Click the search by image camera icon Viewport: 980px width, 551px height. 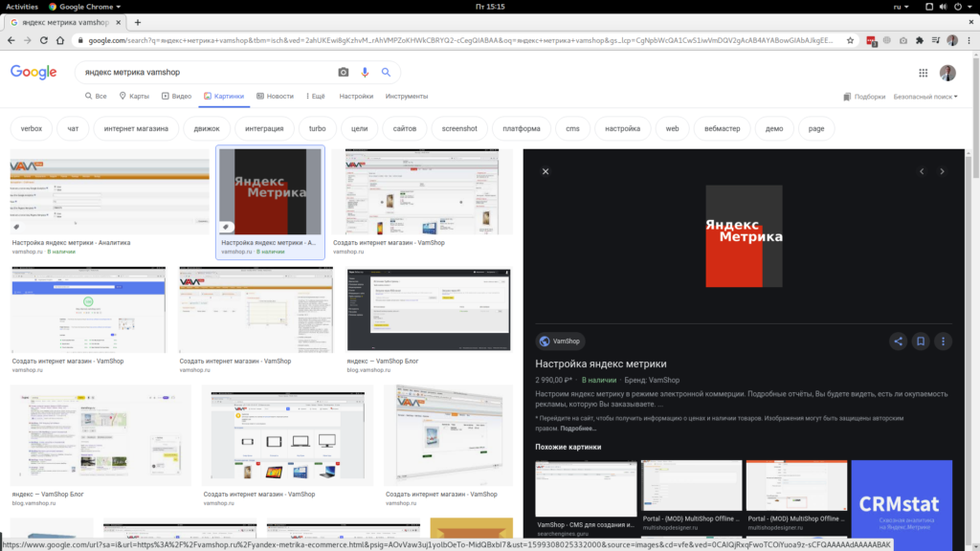click(344, 73)
